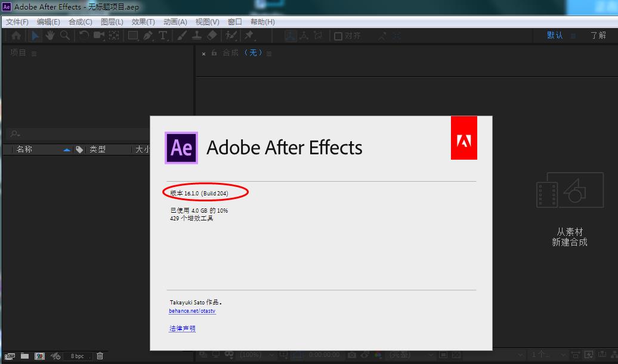
Task: Open the 窗口 menu
Action: [x=235, y=22]
